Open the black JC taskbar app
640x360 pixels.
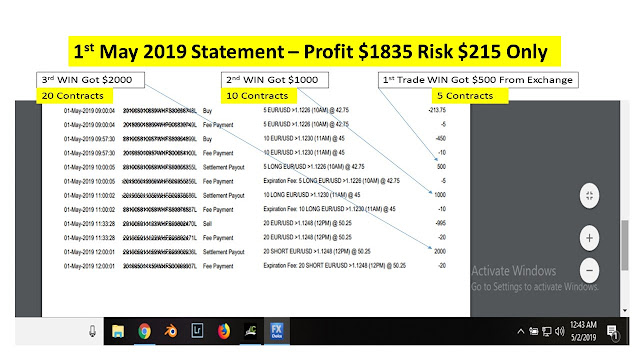click(x=250, y=331)
